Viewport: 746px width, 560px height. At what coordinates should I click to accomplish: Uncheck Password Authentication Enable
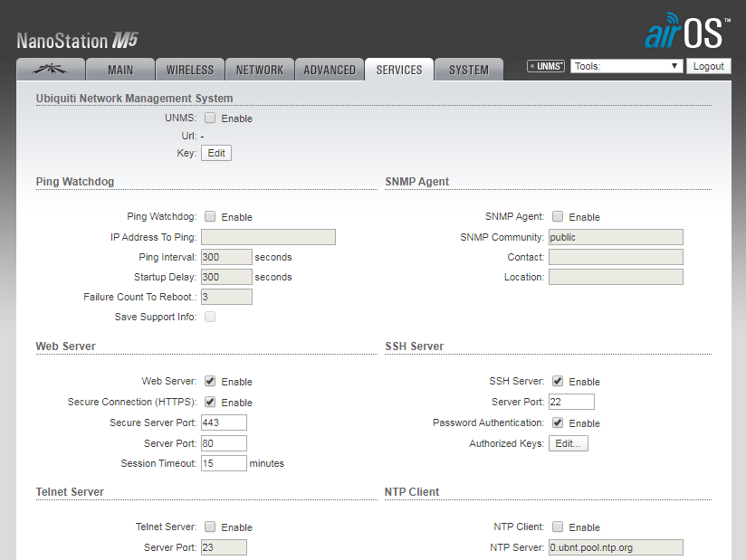click(x=558, y=422)
